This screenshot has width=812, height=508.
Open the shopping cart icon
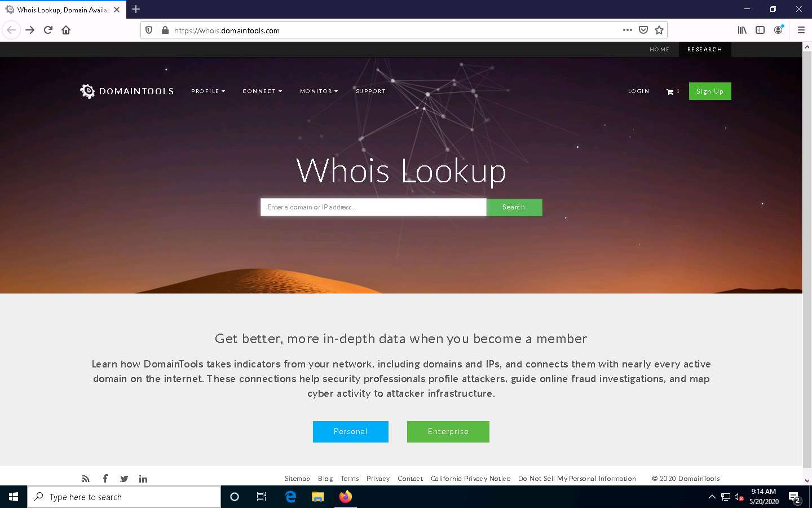pyautogui.click(x=670, y=91)
